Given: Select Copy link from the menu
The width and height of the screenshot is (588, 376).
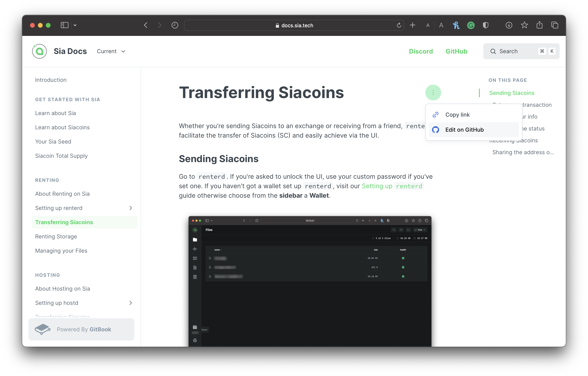Looking at the screenshot, I should click(457, 115).
